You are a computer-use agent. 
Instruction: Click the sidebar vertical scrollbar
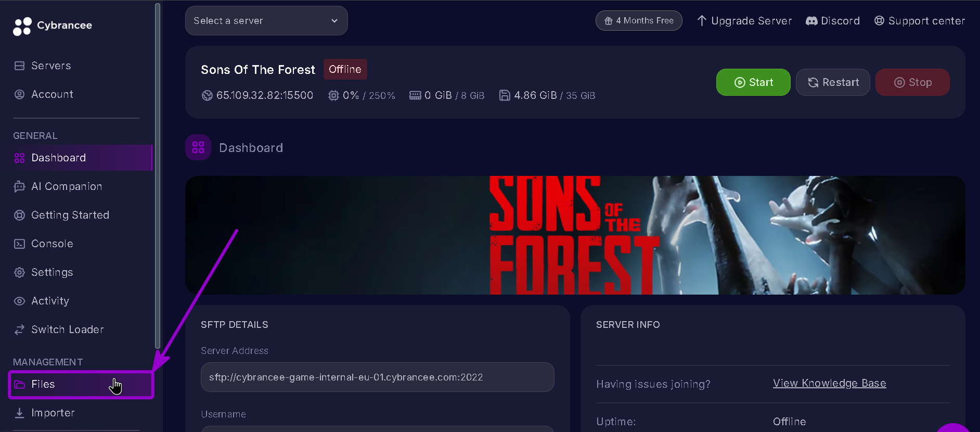(158, 175)
